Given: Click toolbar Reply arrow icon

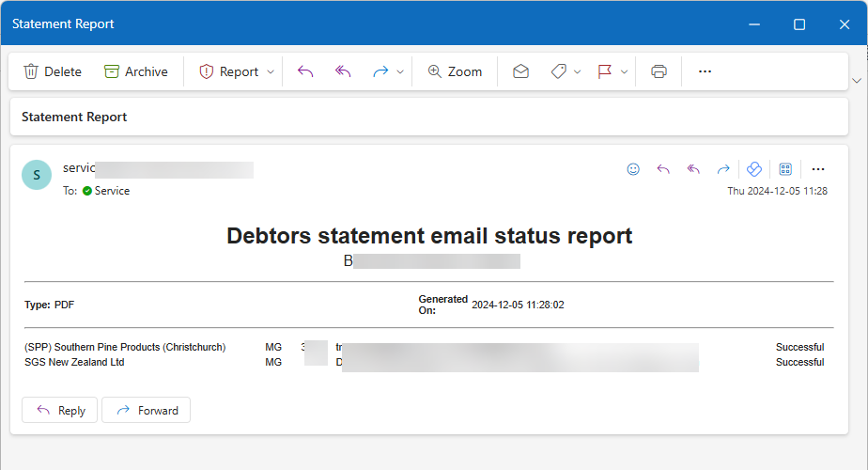Looking at the screenshot, I should [x=304, y=71].
